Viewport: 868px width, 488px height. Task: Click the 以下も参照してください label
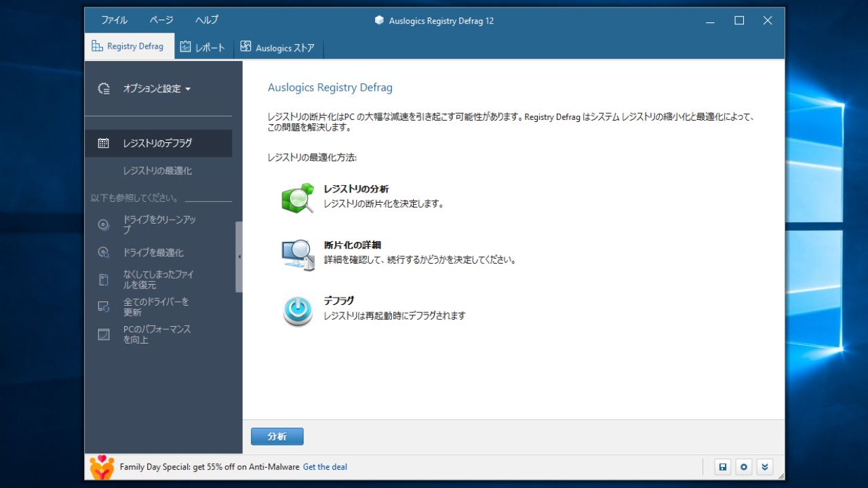point(135,199)
